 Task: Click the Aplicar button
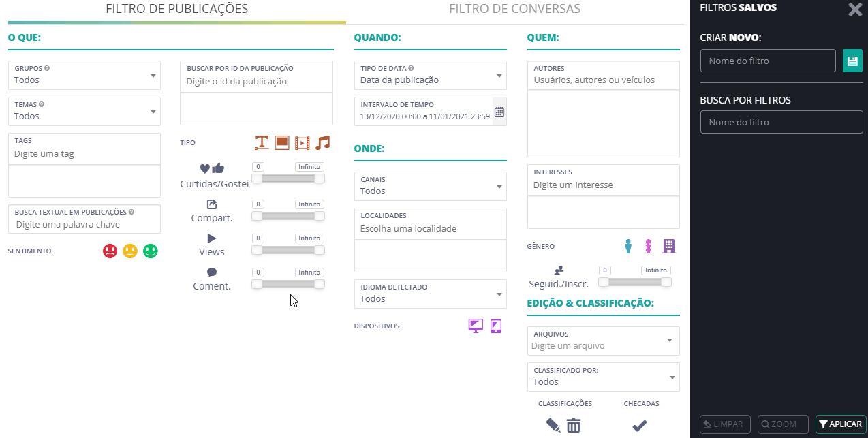coord(841,424)
